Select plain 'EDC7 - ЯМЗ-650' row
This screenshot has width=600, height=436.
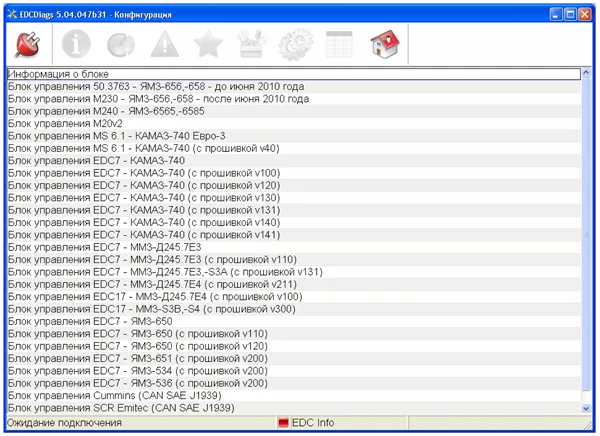(294, 321)
